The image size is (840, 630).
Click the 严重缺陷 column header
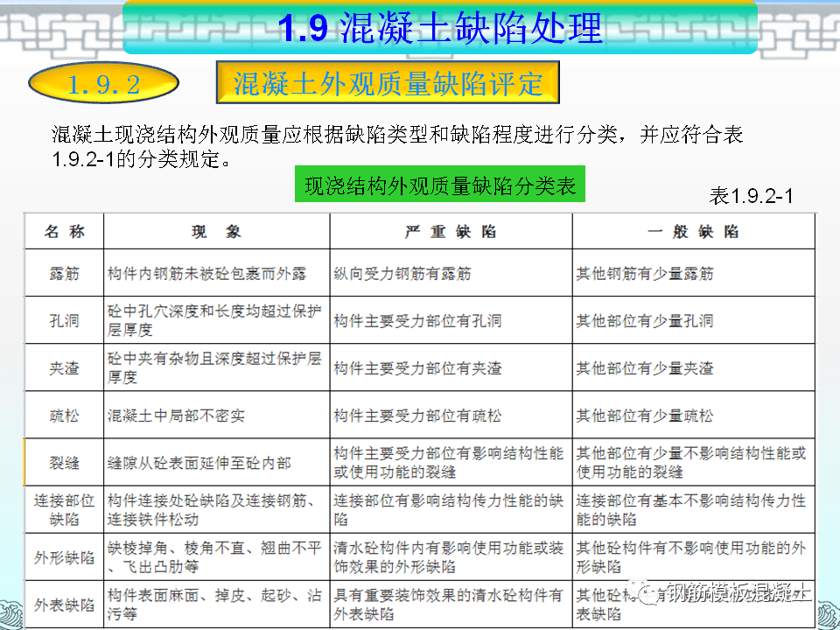pos(451,232)
